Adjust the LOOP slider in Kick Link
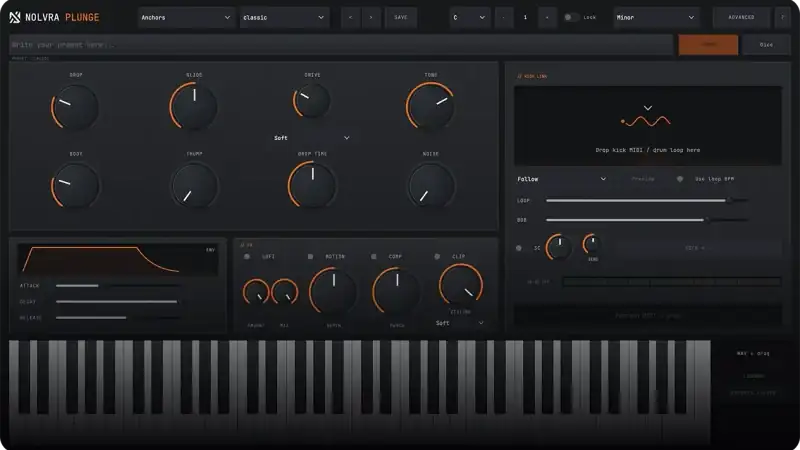This screenshot has width=800, height=450. click(647, 201)
